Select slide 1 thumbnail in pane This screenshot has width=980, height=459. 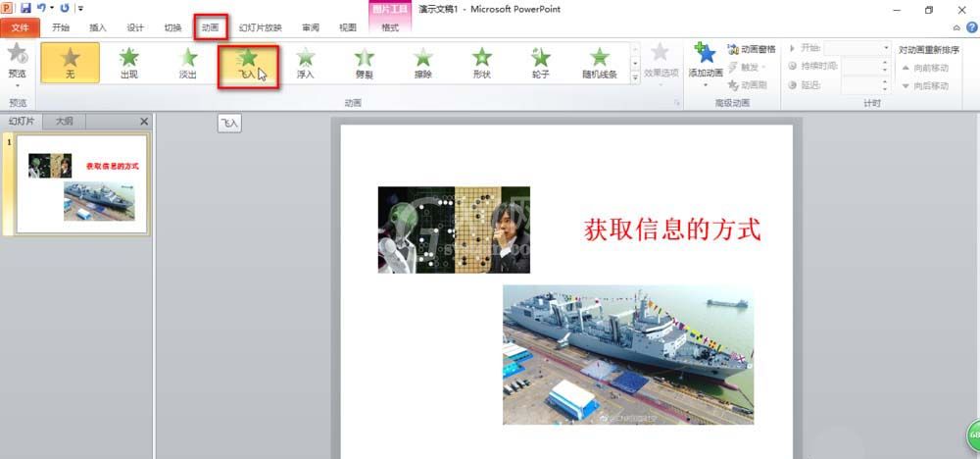click(82, 183)
